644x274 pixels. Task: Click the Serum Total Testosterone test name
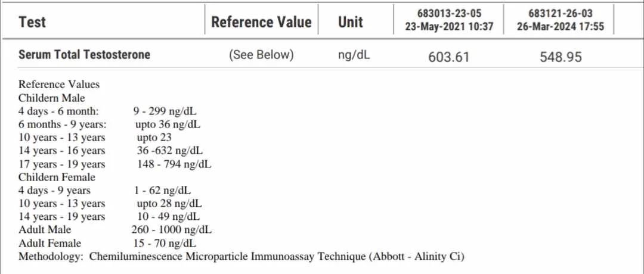(84, 55)
